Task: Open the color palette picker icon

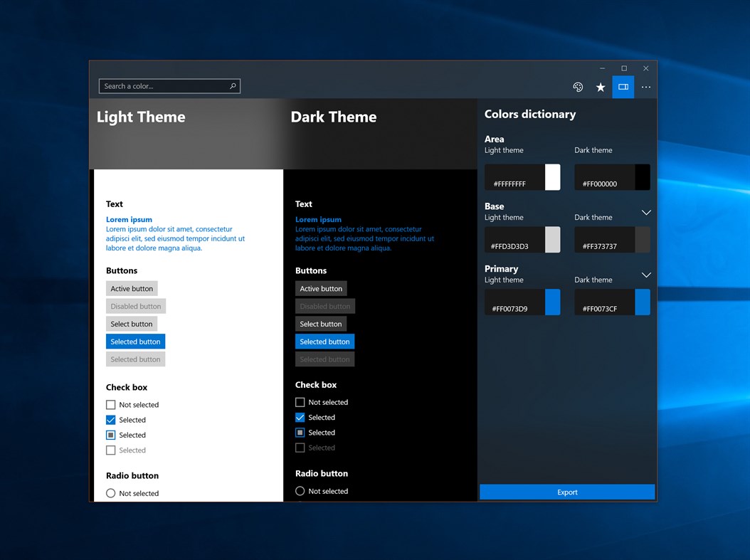Action: point(578,87)
